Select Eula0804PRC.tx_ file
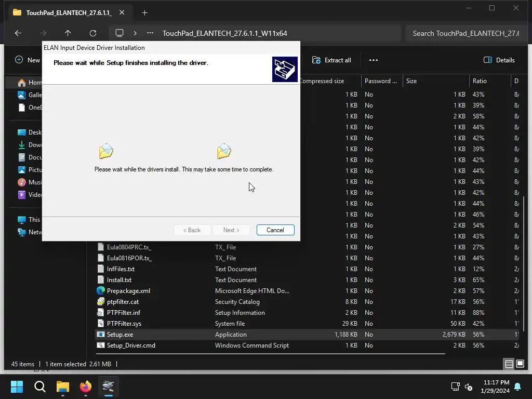 click(129, 247)
